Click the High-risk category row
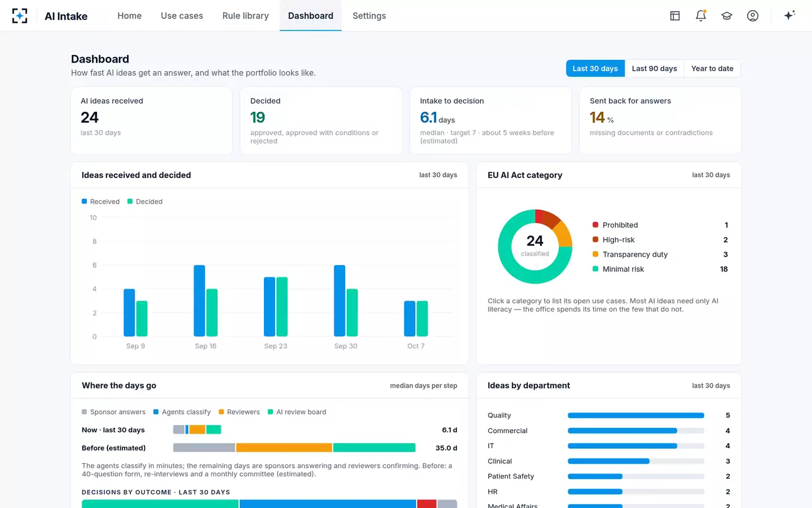 coord(660,240)
